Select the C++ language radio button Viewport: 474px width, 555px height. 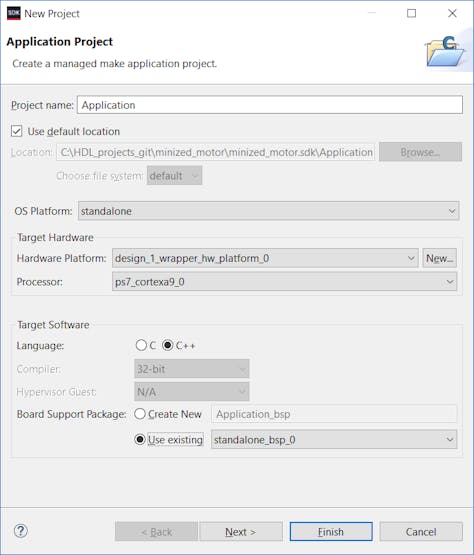167,345
